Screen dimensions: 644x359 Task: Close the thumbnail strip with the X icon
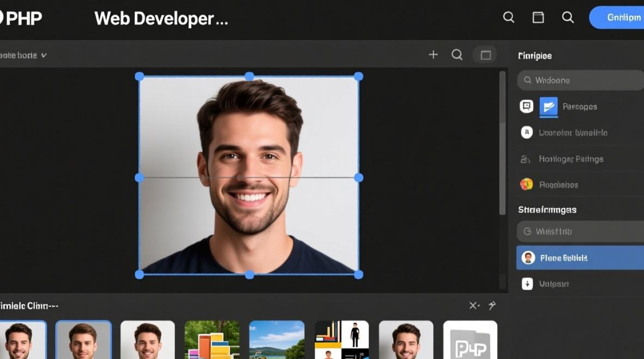pyautogui.click(x=473, y=305)
